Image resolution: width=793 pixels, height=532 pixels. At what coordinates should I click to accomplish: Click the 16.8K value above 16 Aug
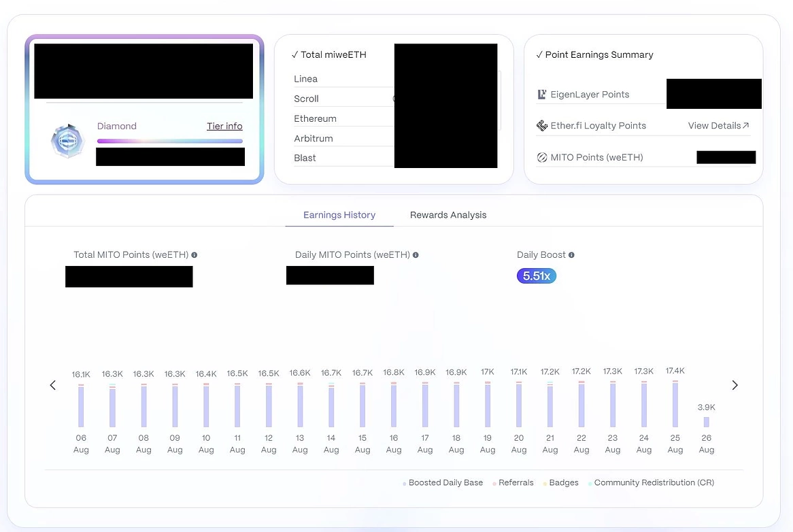tap(394, 372)
